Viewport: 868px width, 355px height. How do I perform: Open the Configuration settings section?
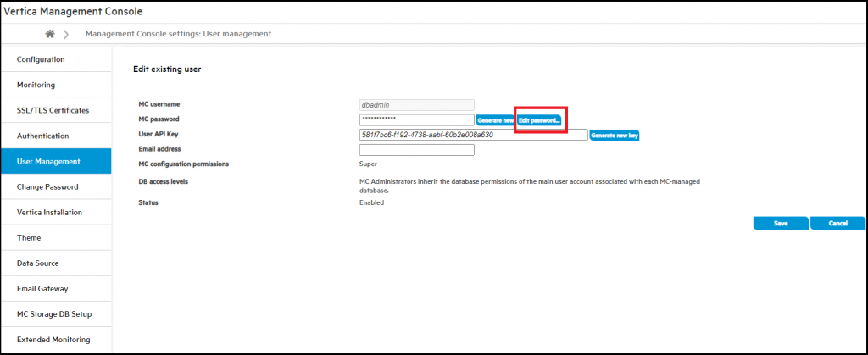pos(56,59)
